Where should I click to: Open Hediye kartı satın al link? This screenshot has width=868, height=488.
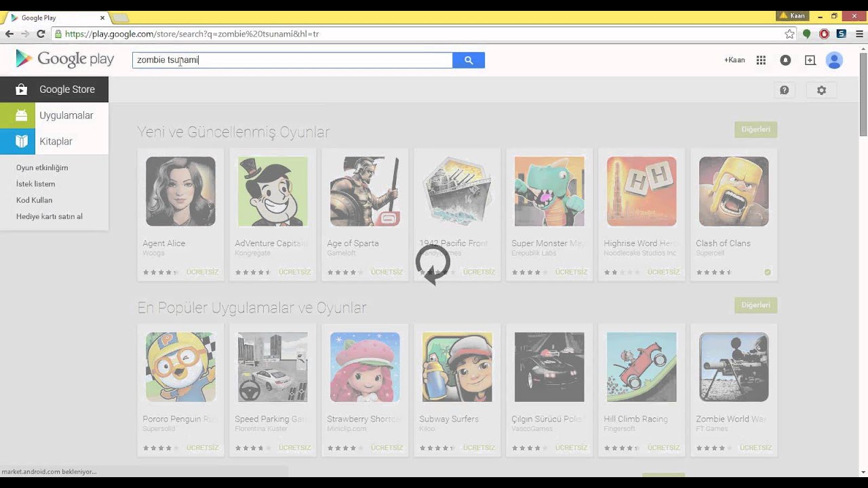coord(50,216)
